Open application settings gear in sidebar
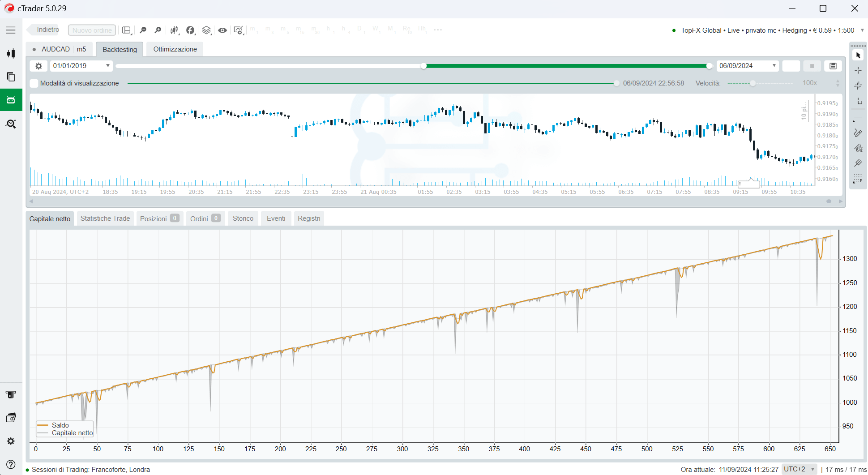Screen dimensions: 868x475 (11, 441)
